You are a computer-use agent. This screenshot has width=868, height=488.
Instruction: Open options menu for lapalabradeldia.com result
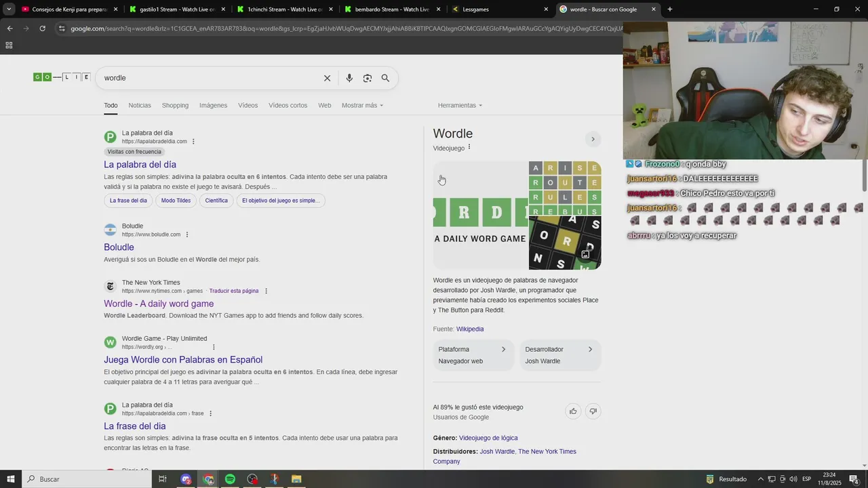(x=193, y=142)
